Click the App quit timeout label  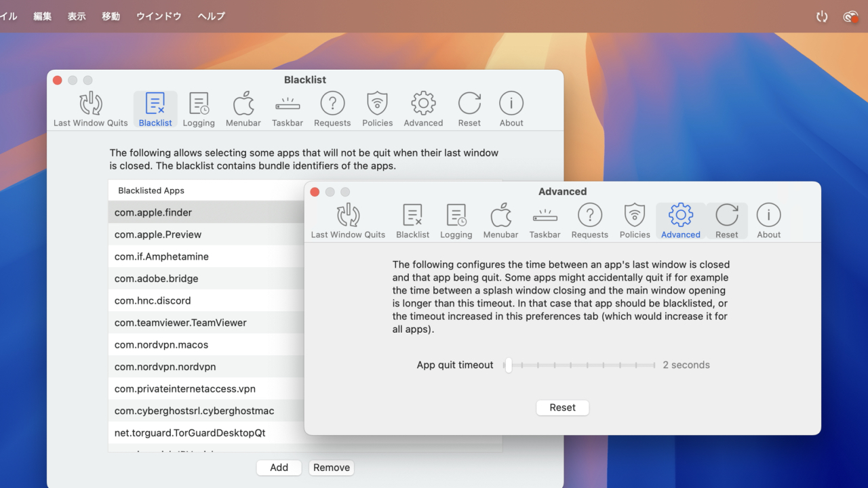[455, 365]
